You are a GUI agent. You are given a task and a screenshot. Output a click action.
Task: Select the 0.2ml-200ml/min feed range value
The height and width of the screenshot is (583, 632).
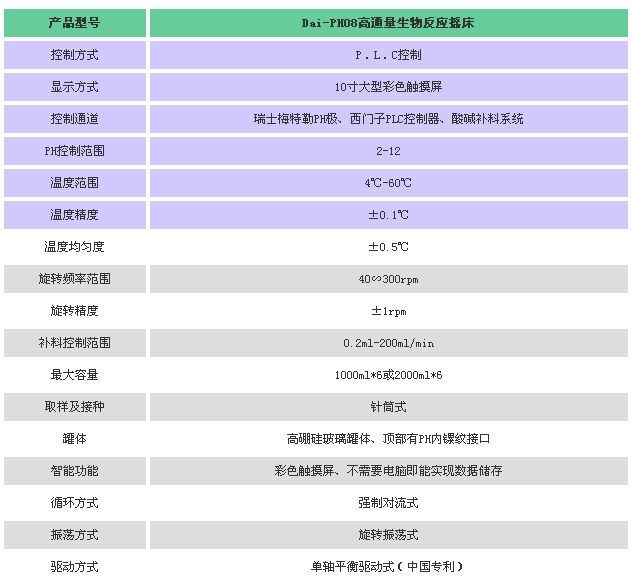pyautogui.click(x=388, y=342)
